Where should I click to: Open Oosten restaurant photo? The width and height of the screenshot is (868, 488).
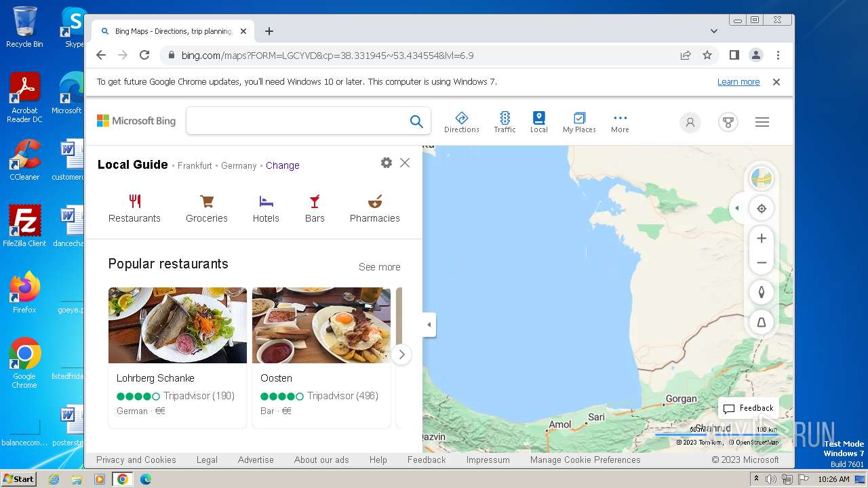321,325
